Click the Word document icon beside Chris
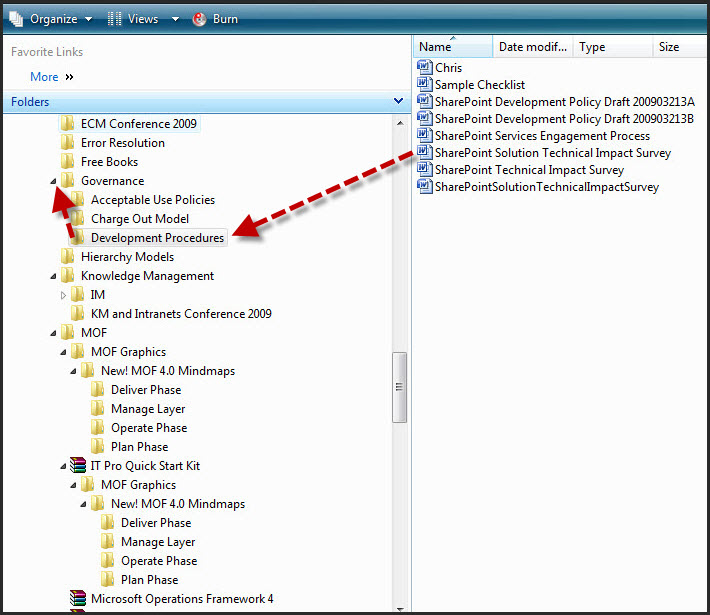The height and width of the screenshot is (615, 710). 424,68
